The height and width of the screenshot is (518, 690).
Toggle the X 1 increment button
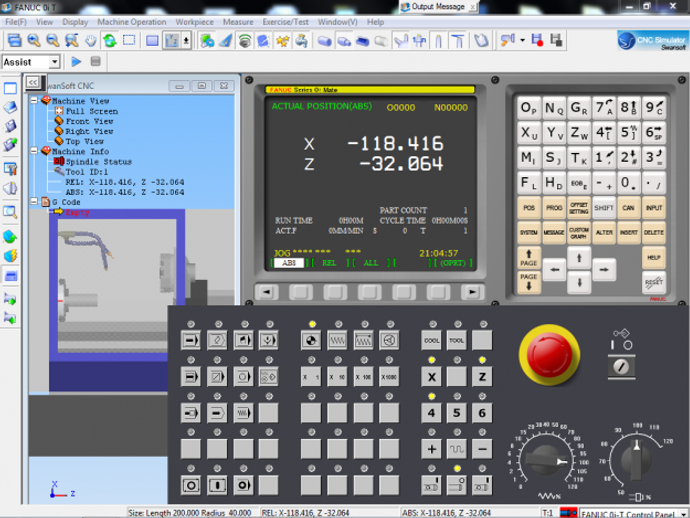(x=311, y=377)
